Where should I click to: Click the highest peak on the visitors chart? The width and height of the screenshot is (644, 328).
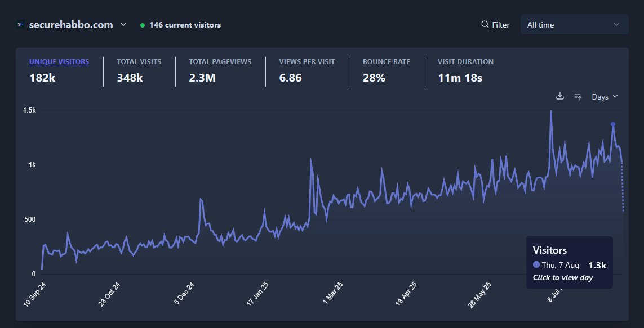pos(550,111)
